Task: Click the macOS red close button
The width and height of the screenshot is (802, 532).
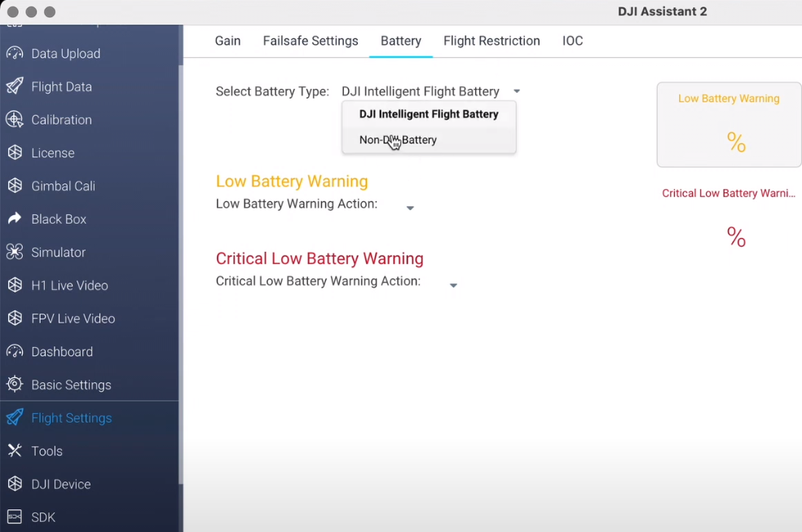Action: point(13,11)
